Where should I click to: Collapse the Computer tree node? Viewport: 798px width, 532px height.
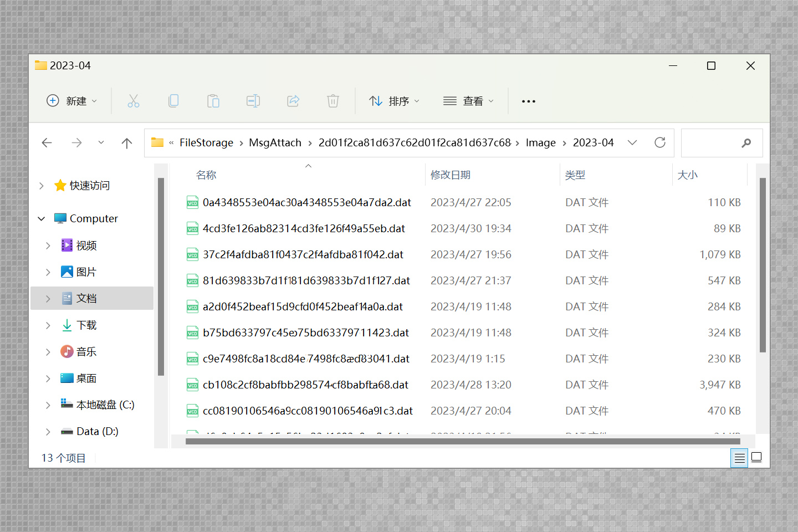pyautogui.click(x=42, y=219)
